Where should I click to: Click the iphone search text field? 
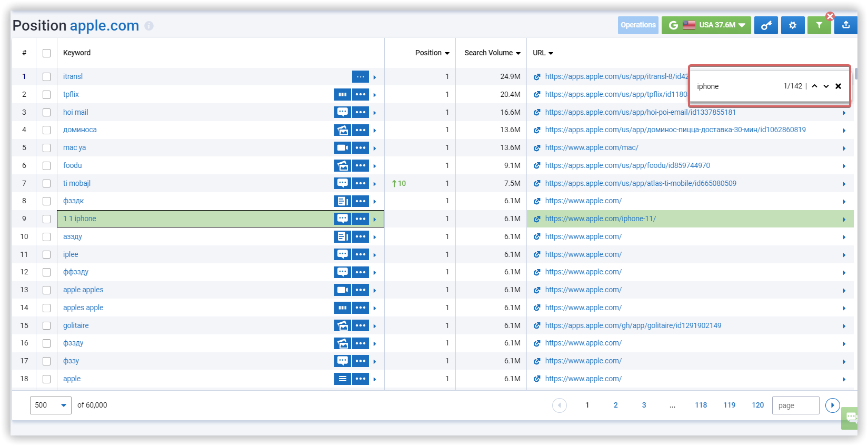[737, 86]
